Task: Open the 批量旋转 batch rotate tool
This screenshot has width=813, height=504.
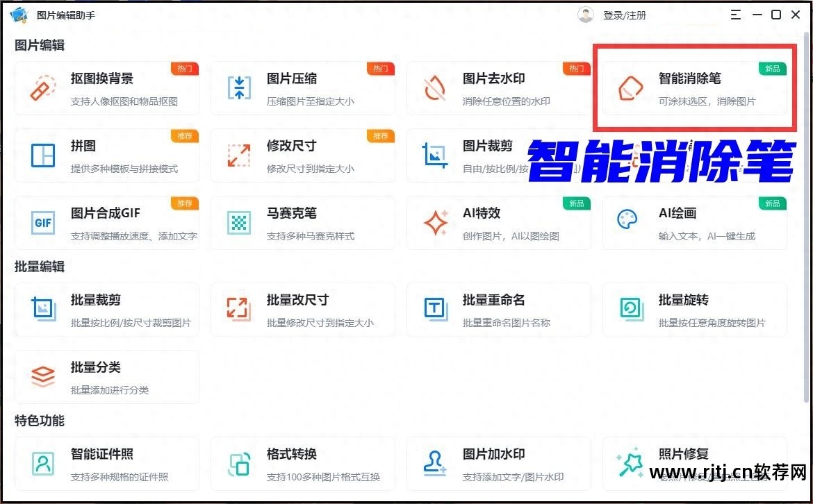Action: pyautogui.click(x=695, y=310)
